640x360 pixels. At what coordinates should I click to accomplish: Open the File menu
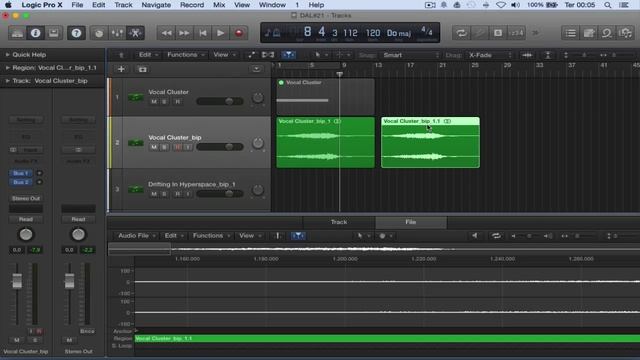(x=77, y=5)
